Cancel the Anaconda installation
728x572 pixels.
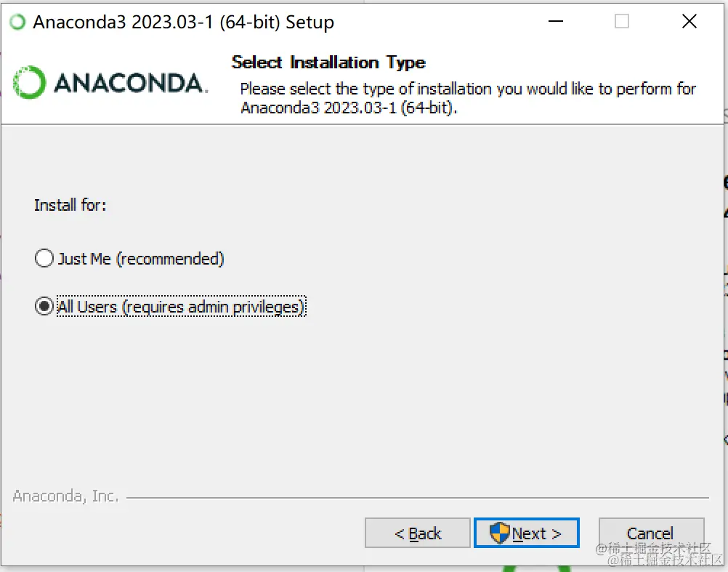[651, 533]
